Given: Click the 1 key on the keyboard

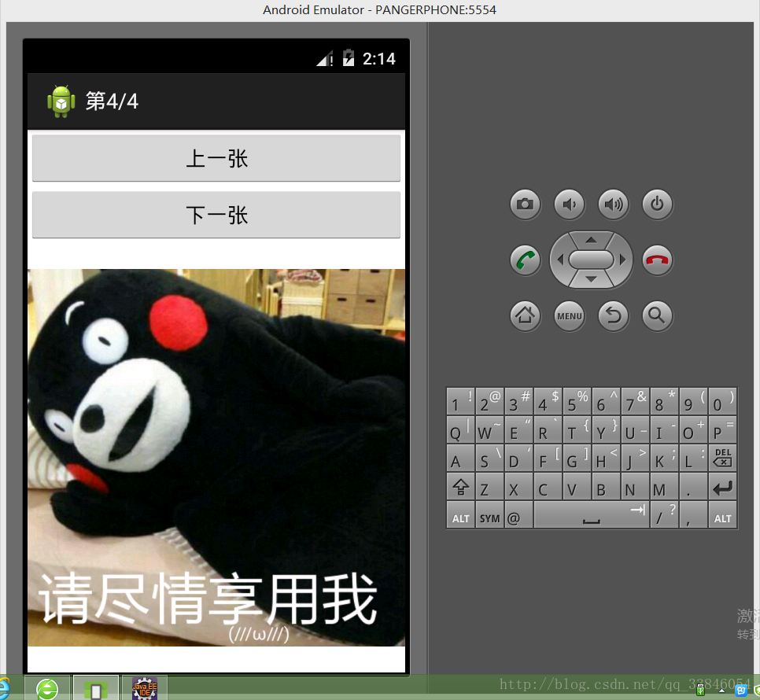Looking at the screenshot, I should point(460,401).
